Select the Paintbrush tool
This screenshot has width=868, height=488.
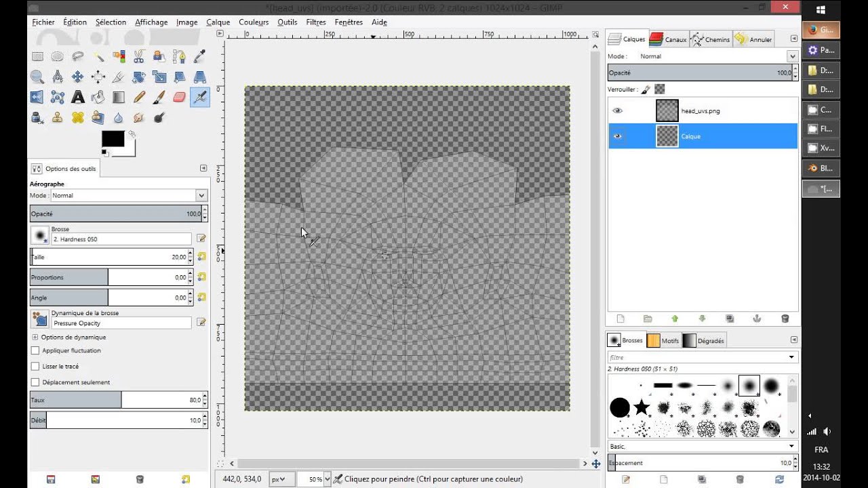click(x=159, y=97)
